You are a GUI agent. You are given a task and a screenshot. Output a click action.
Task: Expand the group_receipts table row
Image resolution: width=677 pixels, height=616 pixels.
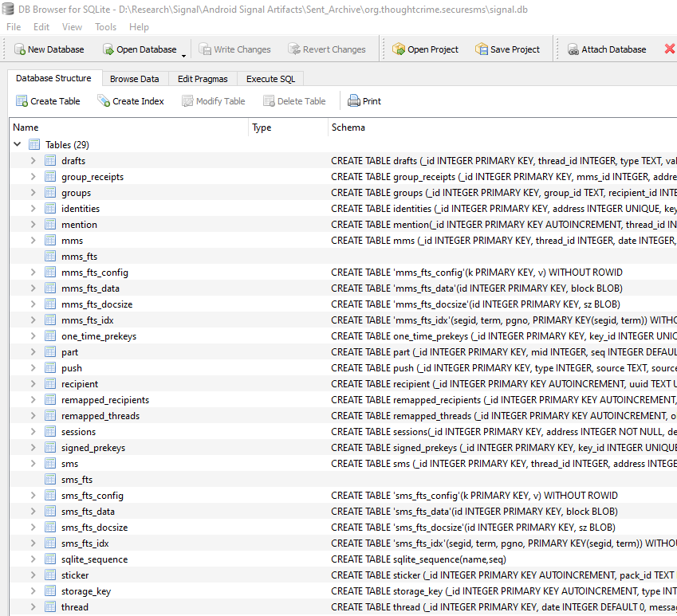tap(33, 176)
